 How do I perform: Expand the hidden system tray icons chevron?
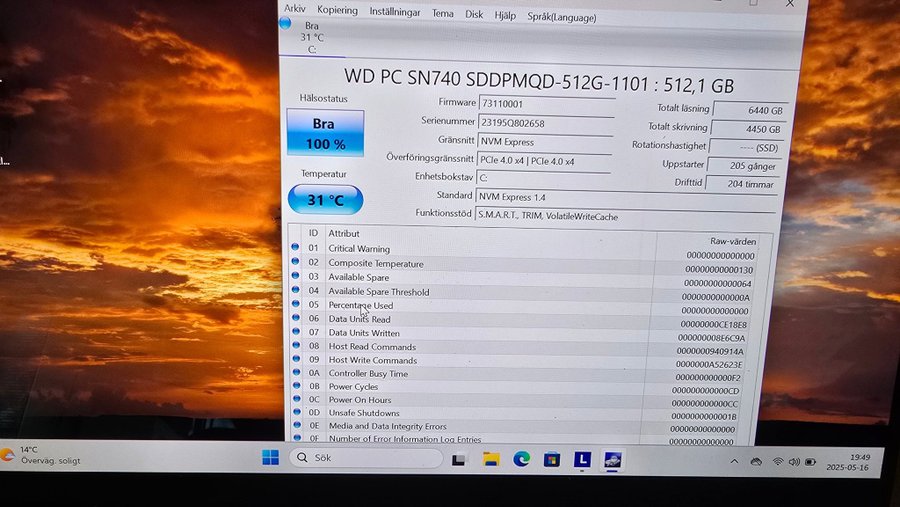(x=734, y=461)
